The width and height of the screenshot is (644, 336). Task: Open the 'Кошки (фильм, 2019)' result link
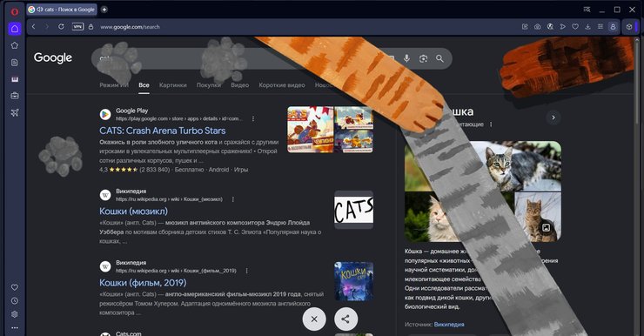[x=143, y=283]
